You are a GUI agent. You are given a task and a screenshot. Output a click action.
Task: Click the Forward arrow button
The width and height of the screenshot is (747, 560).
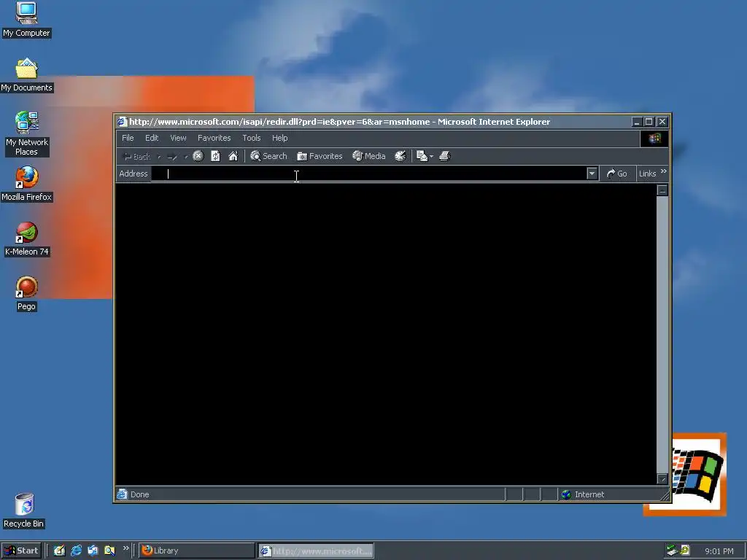172,156
